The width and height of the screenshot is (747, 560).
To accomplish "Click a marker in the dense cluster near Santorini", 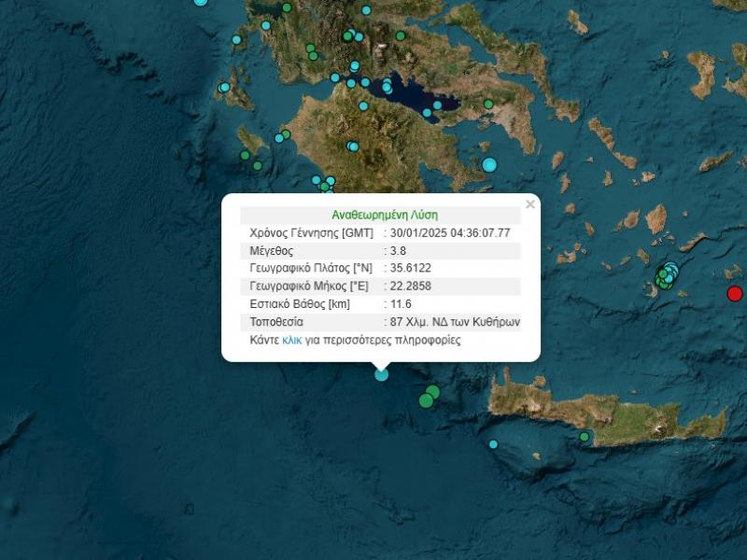I will [x=665, y=275].
